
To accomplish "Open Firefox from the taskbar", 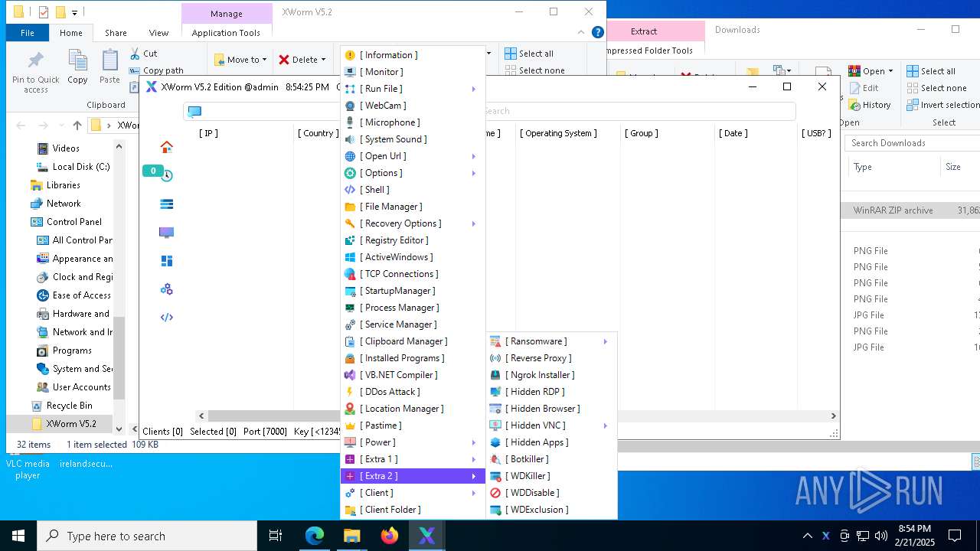I will point(390,536).
